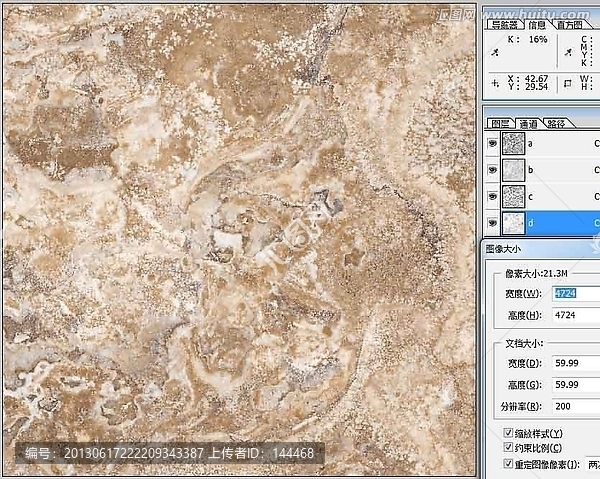Screen dimensions: 600x479
Task: Click the selection size icon beside W H
Action: pos(568,83)
